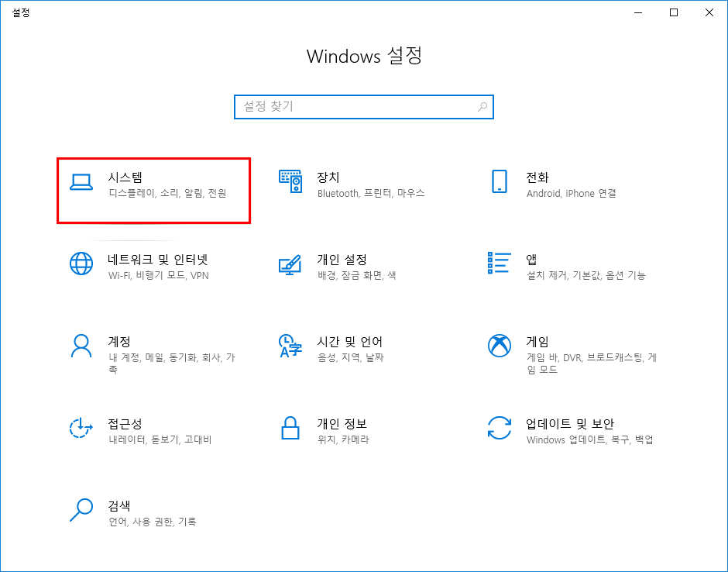Screen dimensions: 728x572
Task: Open 업데이트 및 보안 heading
Action: tap(570, 424)
